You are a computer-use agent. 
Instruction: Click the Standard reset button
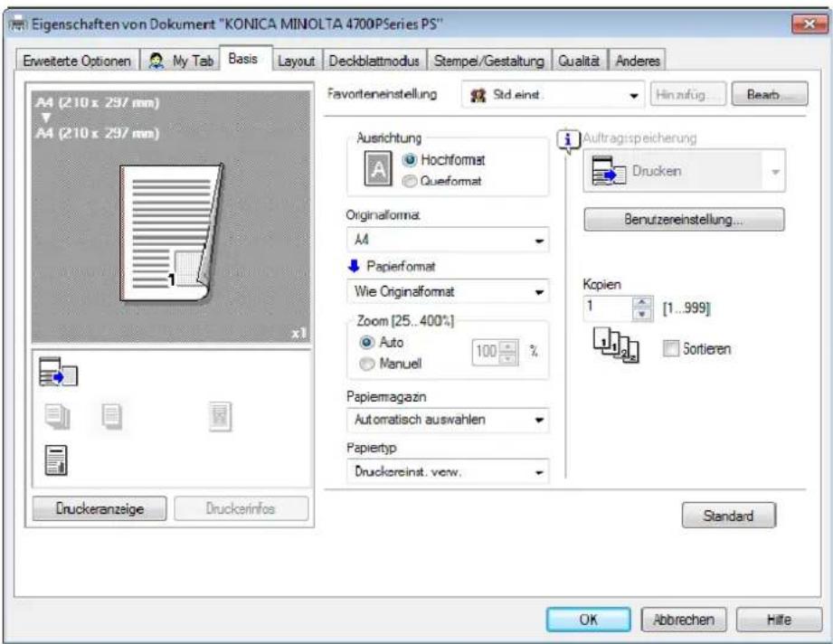728,516
